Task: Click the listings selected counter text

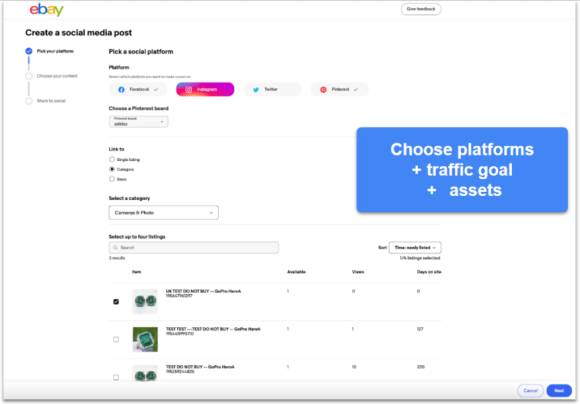Action: click(420, 258)
